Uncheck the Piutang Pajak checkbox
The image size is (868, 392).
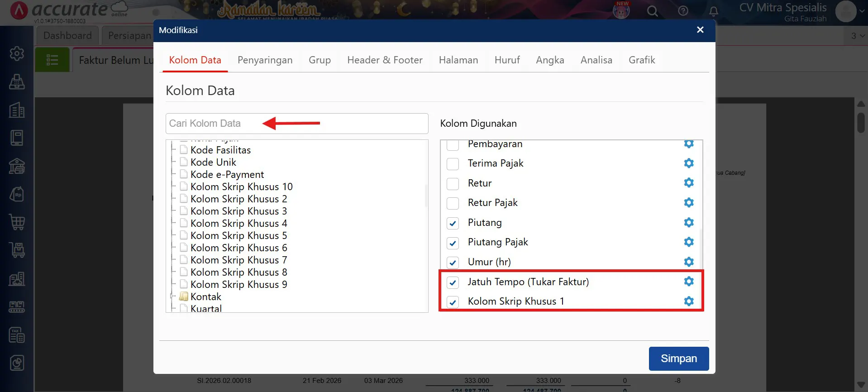tap(453, 243)
